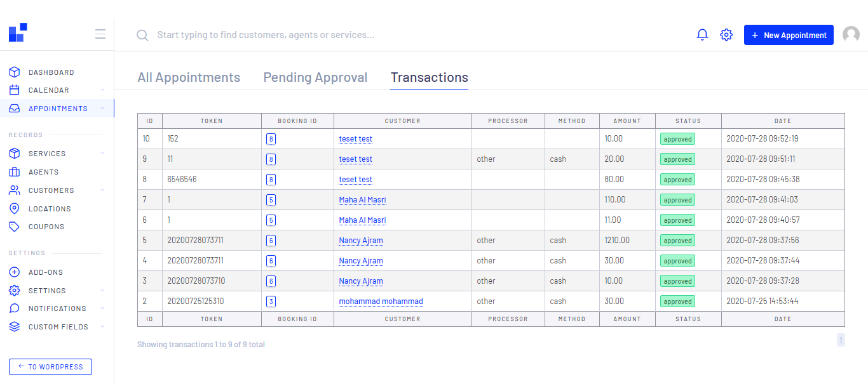This screenshot has width=868, height=384.
Task: Click the TO WORDPRESS button
Action: [x=50, y=367]
